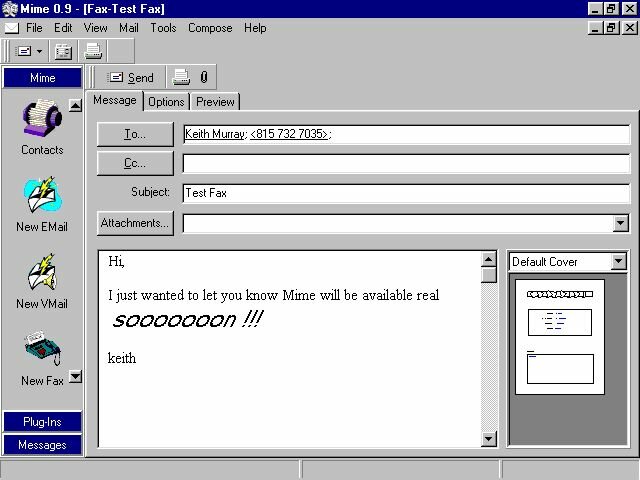Image resolution: width=640 pixels, height=480 pixels.
Task: Open the Contacts rolodex icon
Action: pyautogui.click(x=42, y=118)
